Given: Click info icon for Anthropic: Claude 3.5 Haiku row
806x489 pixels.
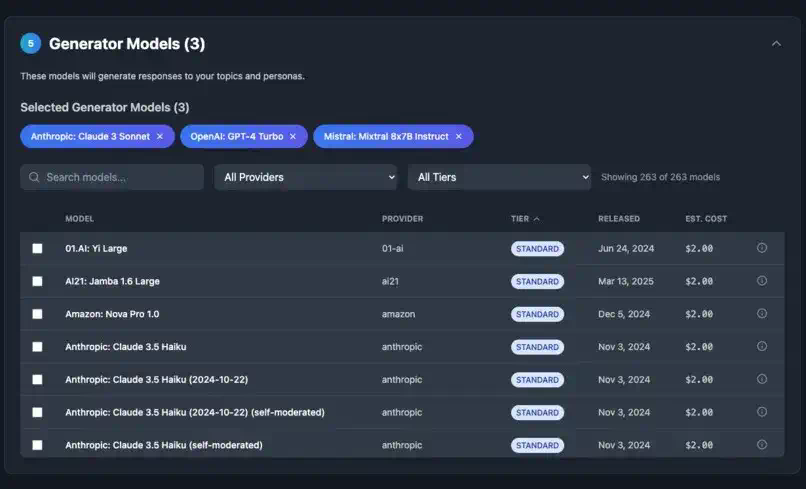Looking at the screenshot, I should pyautogui.click(x=762, y=346).
